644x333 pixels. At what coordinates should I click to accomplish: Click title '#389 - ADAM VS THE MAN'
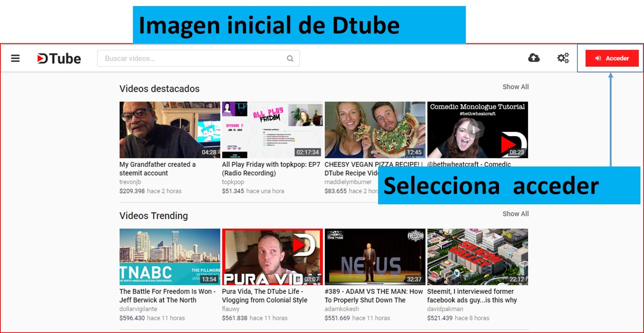(373, 296)
